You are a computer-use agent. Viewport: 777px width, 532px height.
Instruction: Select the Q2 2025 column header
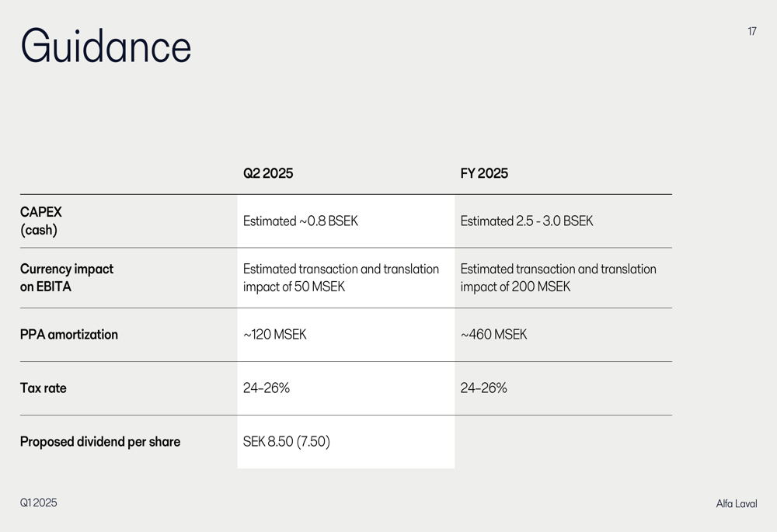point(268,173)
